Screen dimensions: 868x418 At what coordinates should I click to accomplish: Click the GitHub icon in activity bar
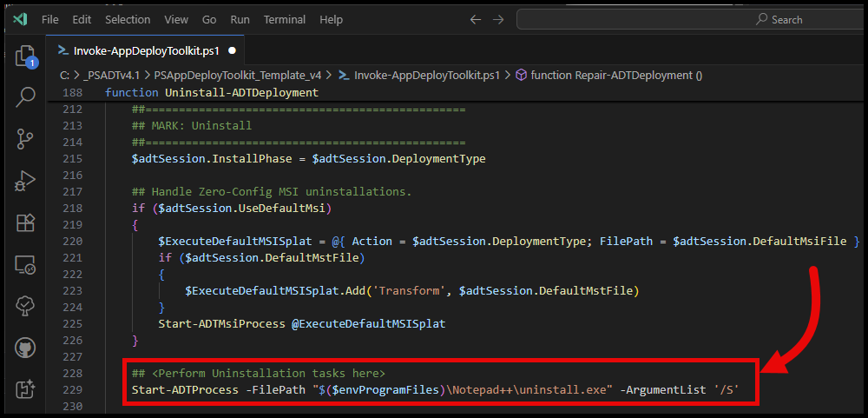[x=24, y=348]
